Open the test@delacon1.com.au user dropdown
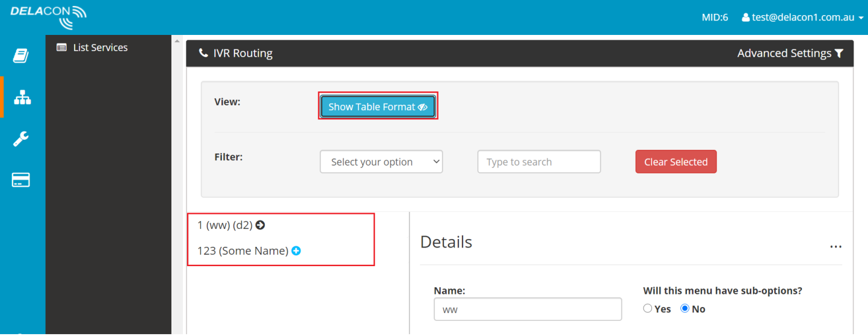 coord(803,17)
